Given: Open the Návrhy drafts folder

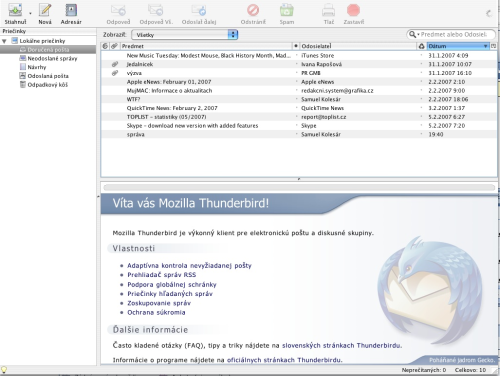Looking at the screenshot, I should 37,67.
